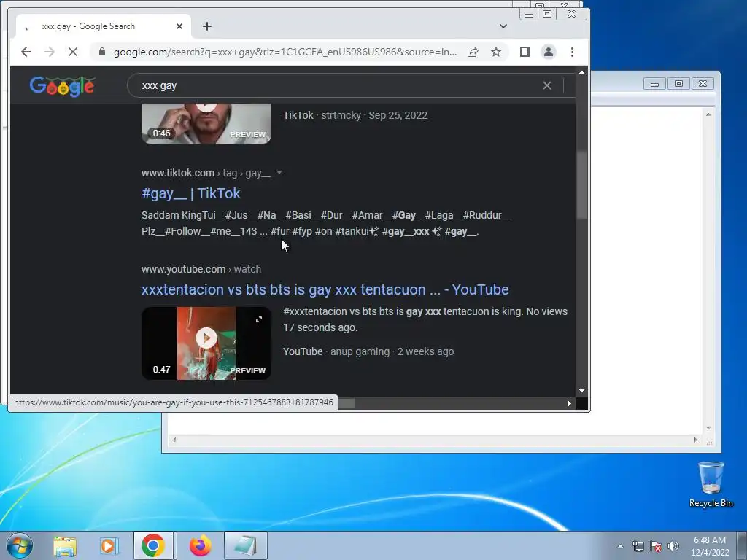
Task: Open the '#gay__ | TikTok' result link
Action: point(190,193)
